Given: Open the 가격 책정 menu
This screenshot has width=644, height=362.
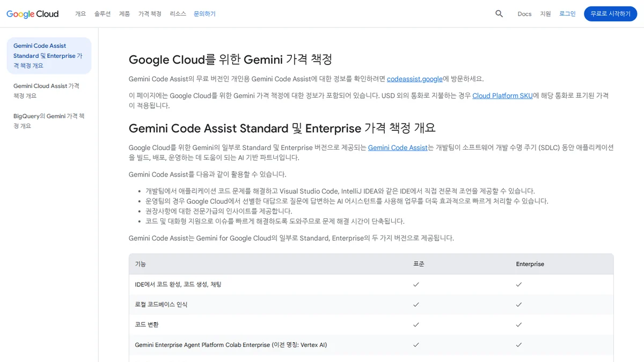Looking at the screenshot, I should [x=150, y=14].
